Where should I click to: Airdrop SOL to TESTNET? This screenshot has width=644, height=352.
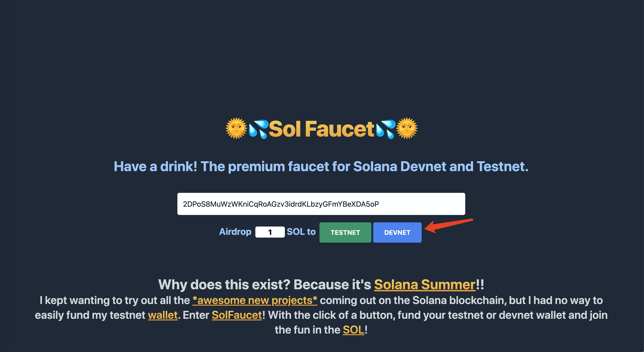tap(345, 233)
